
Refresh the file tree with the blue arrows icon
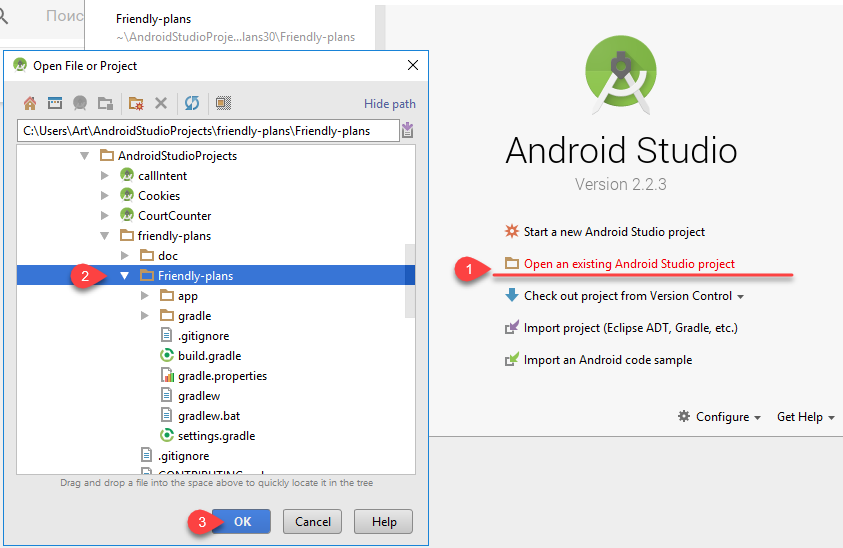(x=192, y=103)
